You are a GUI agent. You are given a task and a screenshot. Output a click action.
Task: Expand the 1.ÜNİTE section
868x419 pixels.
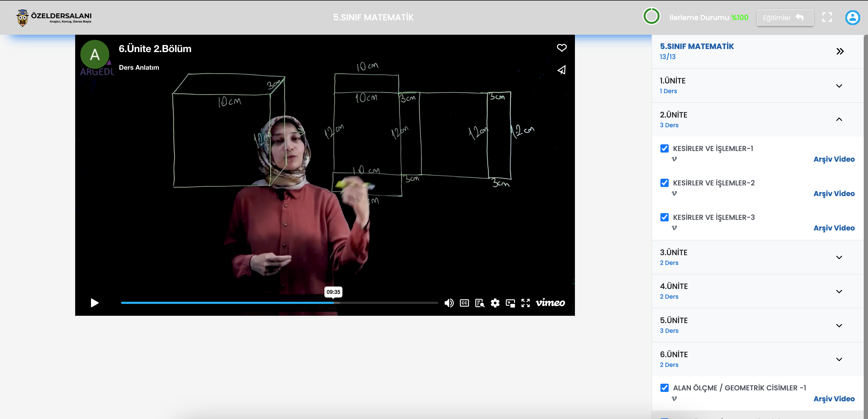(x=839, y=86)
